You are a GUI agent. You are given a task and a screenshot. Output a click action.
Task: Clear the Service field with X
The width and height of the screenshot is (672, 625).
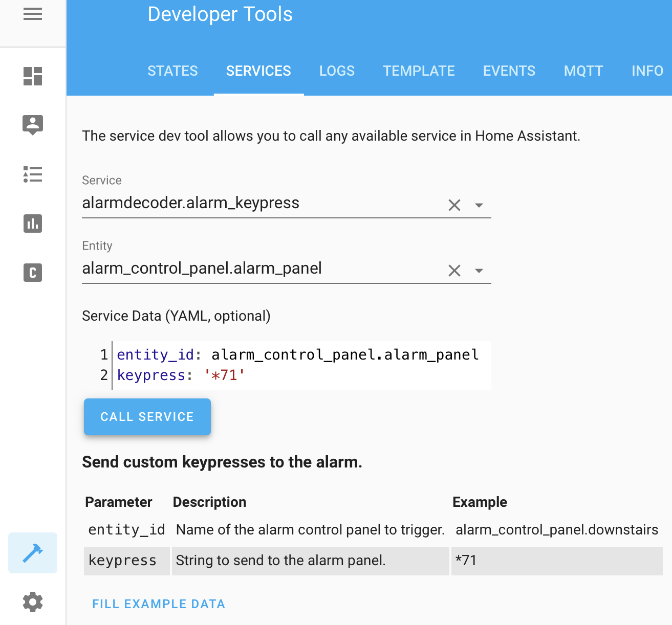454,205
